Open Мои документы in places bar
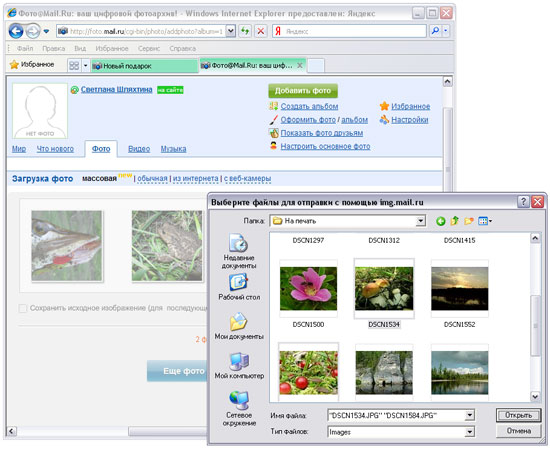 point(239,326)
